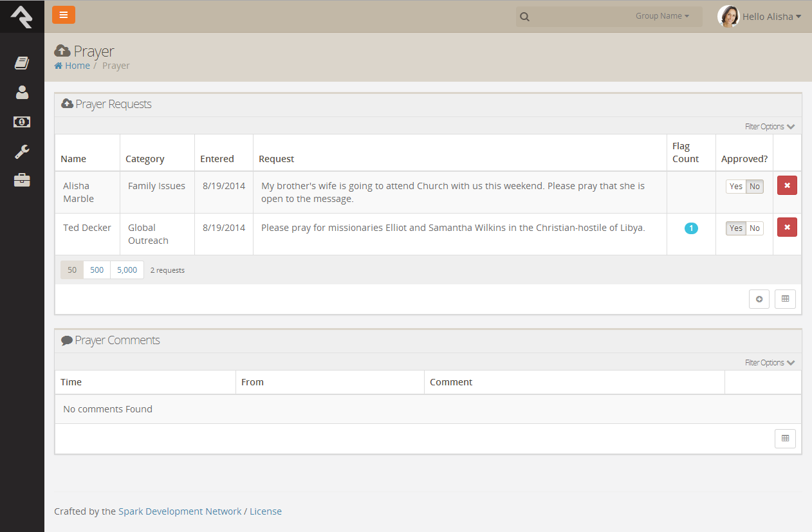Click Alisha's profile photo avatar
This screenshot has height=532, width=812.
pos(728,16)
